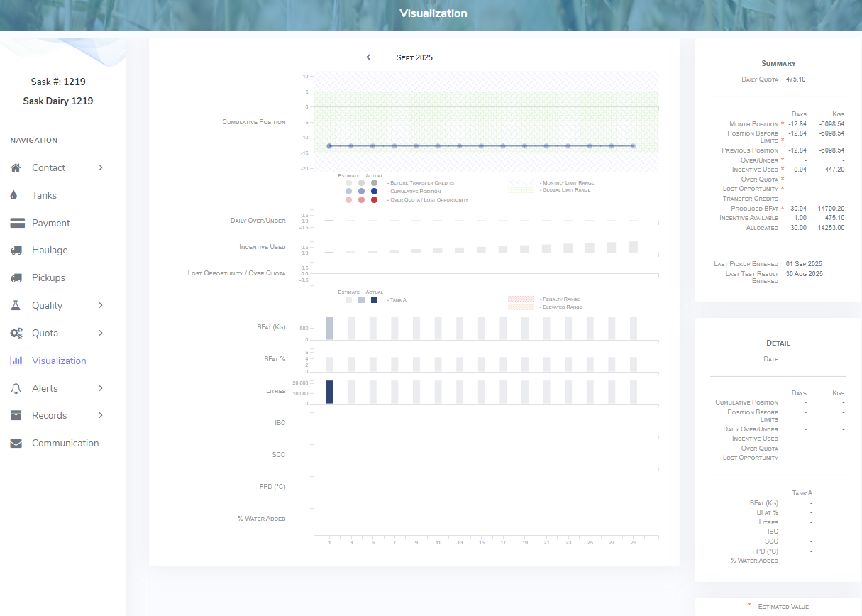
Task: Click the Alerts bell icon
Action: coord(16,388)
